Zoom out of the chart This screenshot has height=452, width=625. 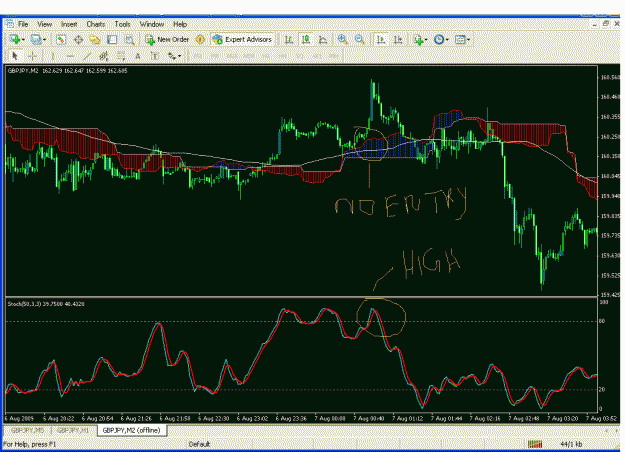[360, 39]
